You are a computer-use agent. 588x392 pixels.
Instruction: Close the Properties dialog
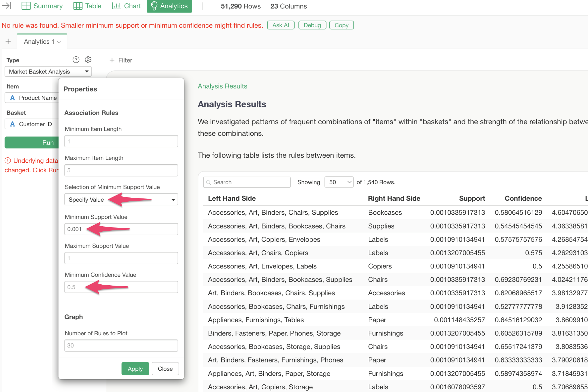(x=165, y=369)
